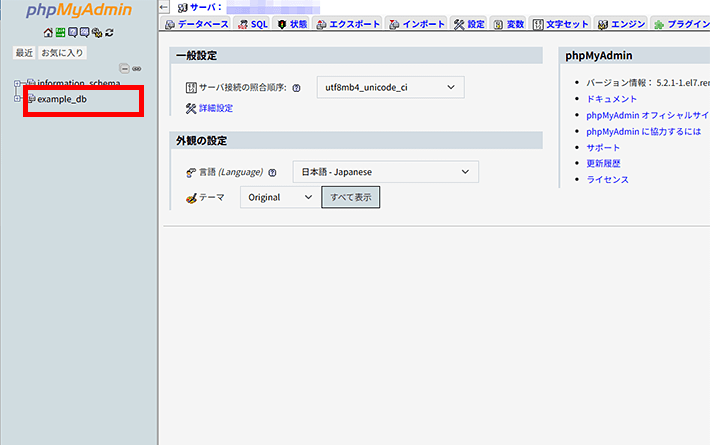710x445 pixels.
Task: Expand the example_db database node
Action: point(17,98)
